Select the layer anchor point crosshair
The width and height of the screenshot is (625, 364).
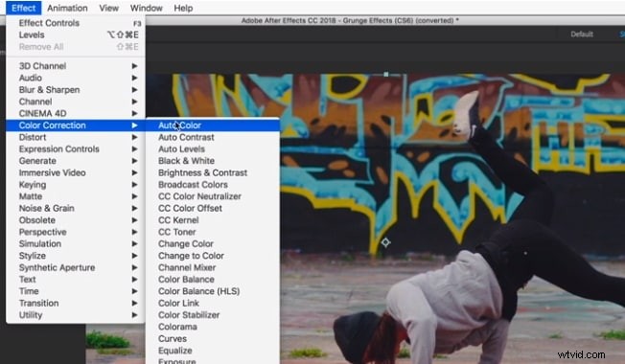[x=385, y=242]
